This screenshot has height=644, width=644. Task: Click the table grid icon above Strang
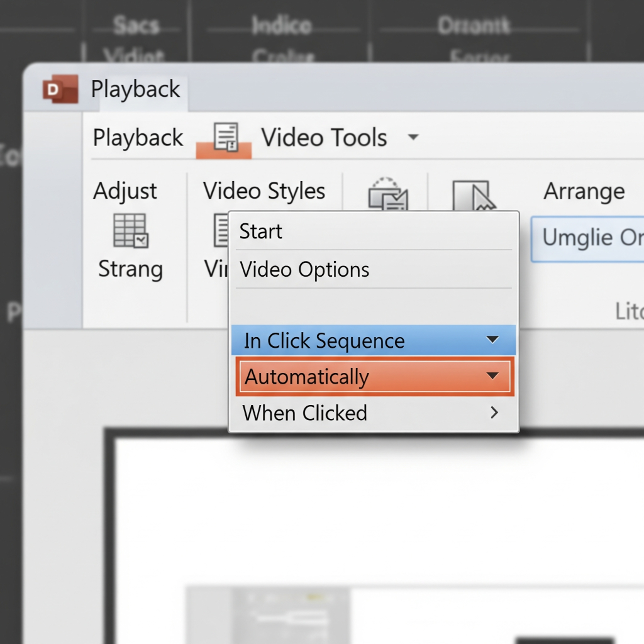[130, 230]
